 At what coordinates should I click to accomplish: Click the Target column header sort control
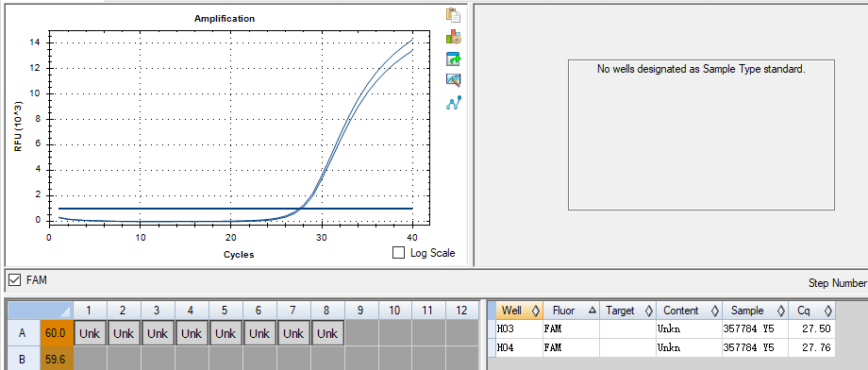click(649, 311)
